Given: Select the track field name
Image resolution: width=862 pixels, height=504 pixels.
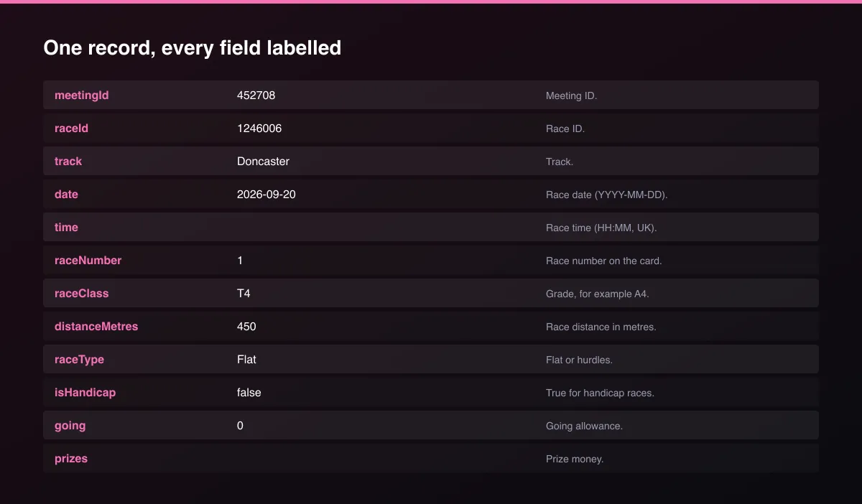Looking at the screenshot, I should (68, 161).
